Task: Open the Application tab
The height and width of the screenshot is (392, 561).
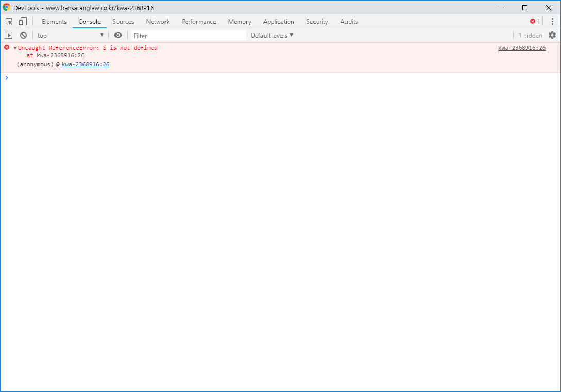Action: pos(278,22)
